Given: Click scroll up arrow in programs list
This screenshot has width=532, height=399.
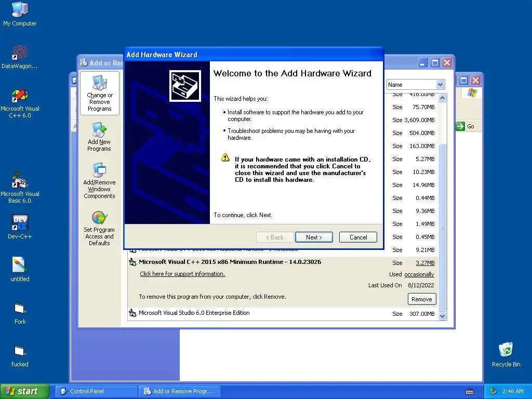Looking at the screenshot, I should (x=443, y=98).
